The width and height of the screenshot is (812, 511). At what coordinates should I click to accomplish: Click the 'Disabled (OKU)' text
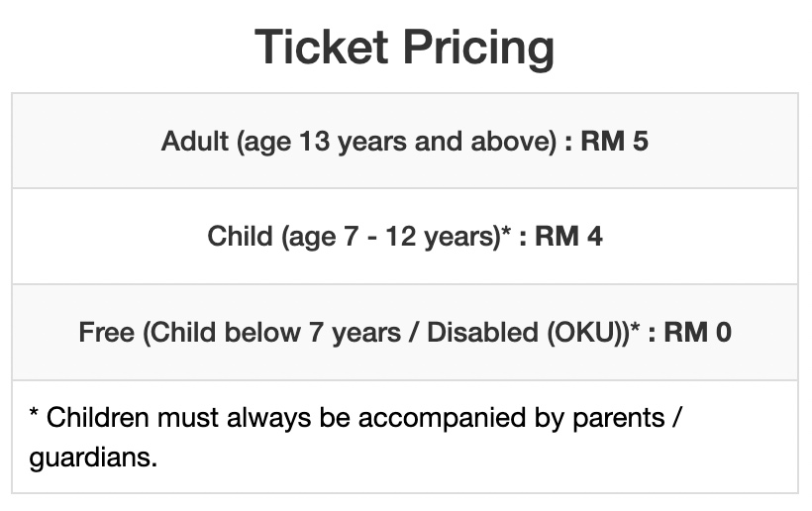pos(528,333)
